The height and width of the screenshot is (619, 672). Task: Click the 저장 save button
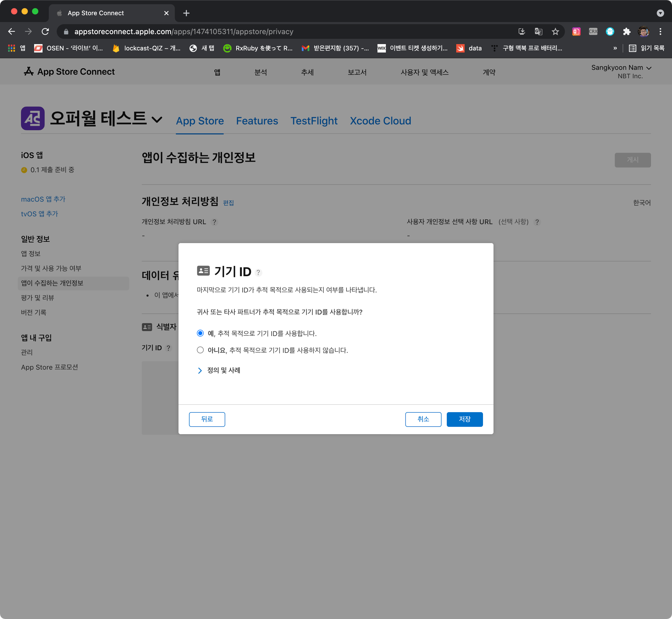[x=464, y=419]
